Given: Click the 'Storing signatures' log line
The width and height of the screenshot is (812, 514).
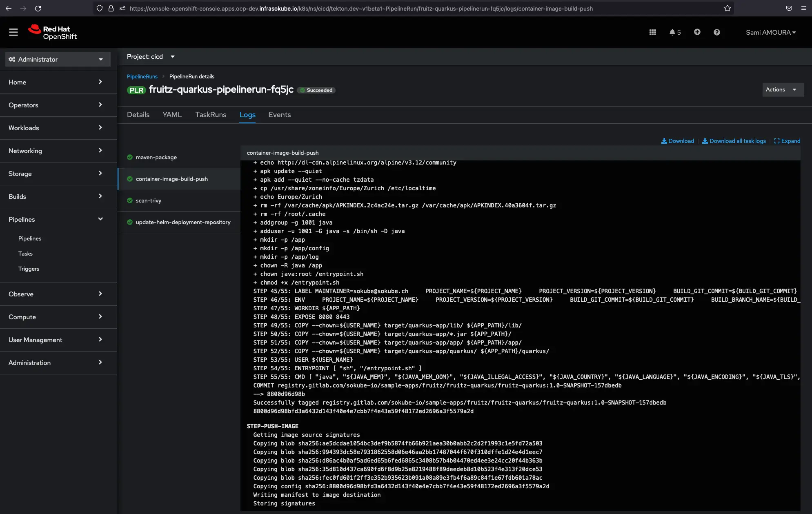Looking at the screenshot, I should 284,503.
